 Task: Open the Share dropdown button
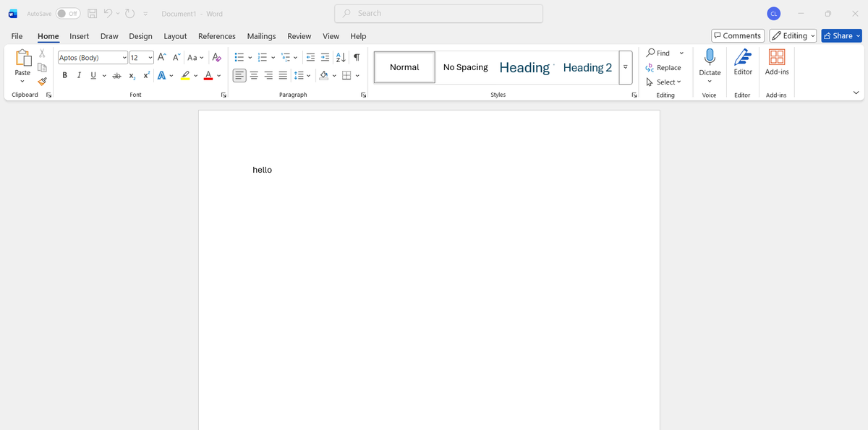click(x=842, y=35)
